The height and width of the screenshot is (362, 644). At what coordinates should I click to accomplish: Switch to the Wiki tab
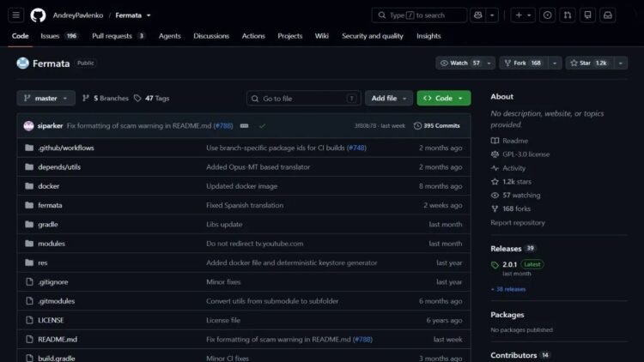pos(322,36)
